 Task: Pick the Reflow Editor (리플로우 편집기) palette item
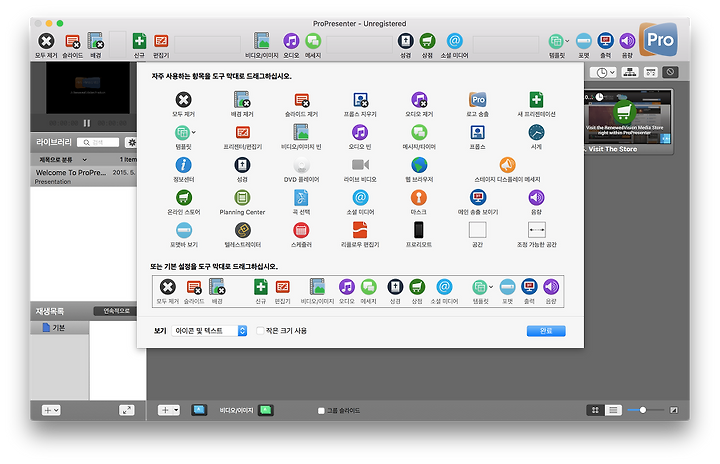click(x=360, y=235)
